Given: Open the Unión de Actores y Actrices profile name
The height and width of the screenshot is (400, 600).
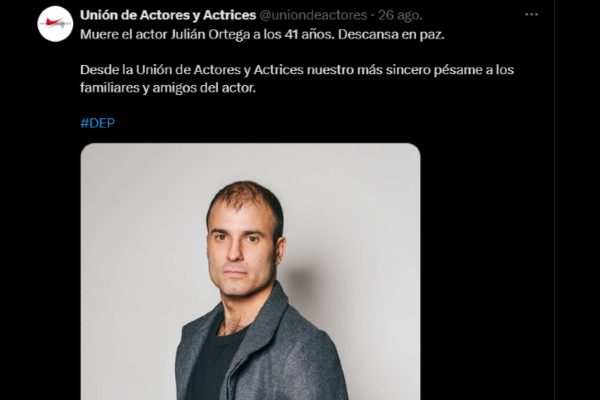Looking at the screenshot, I should [x=168, y=15].
